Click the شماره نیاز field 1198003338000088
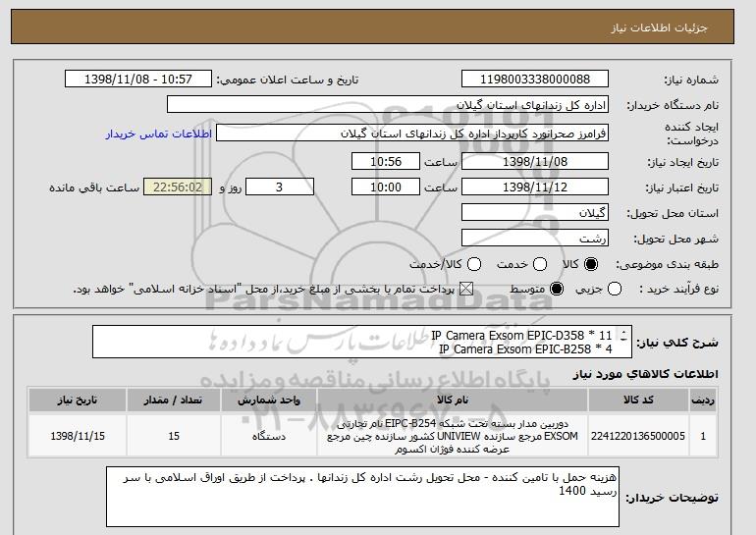The width and height of the screenshot is (756, 535). (x=535, y=80)
